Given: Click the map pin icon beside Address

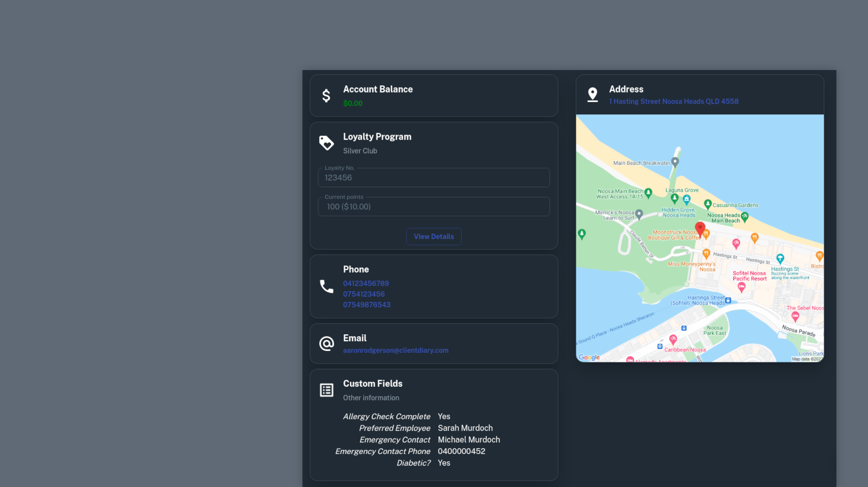Looking at the screenshot, I should click(x=593, y=94).
